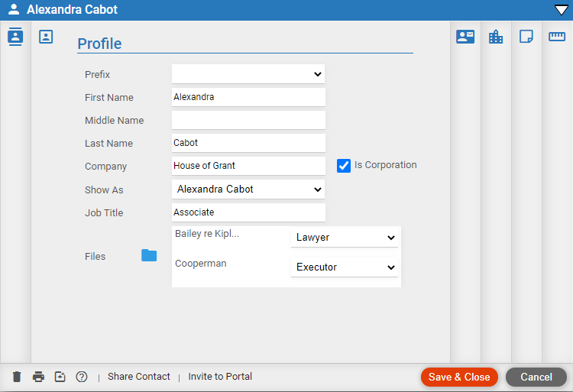The height and width of the screenshot is (392, 573).
Task: Click into the Middle Name field
Action: pyautogui.click(x=248, y=120)
